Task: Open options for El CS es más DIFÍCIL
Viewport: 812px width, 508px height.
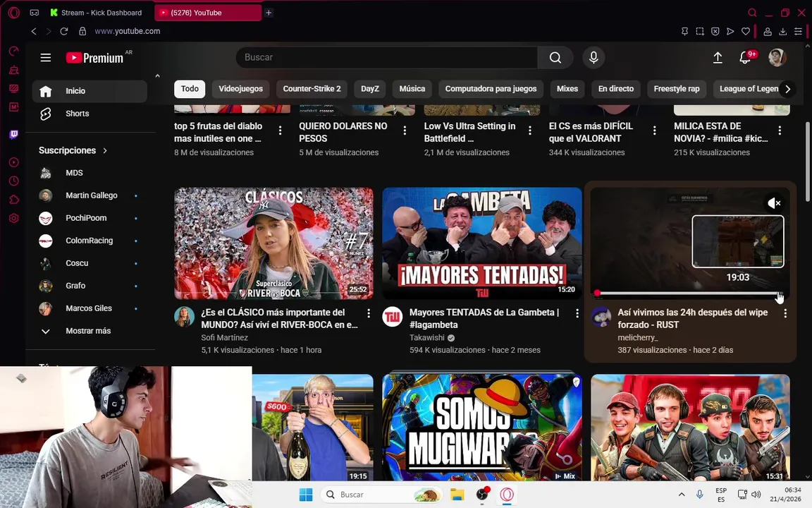Action: (655, 131)
